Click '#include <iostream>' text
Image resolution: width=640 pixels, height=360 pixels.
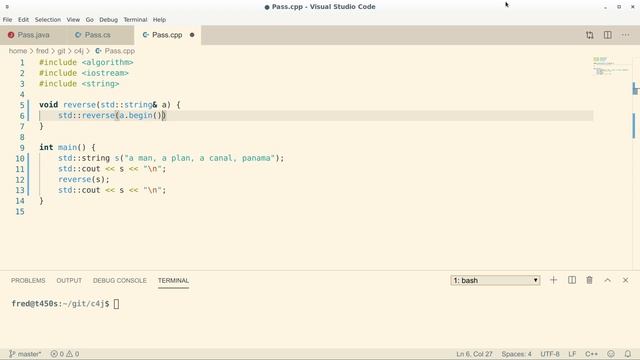click(x=84, y=73)
